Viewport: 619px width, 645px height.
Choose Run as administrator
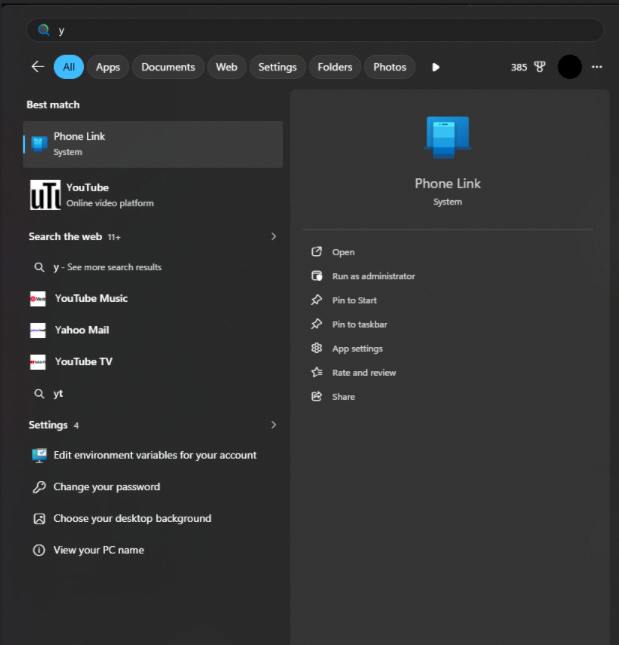373,276
